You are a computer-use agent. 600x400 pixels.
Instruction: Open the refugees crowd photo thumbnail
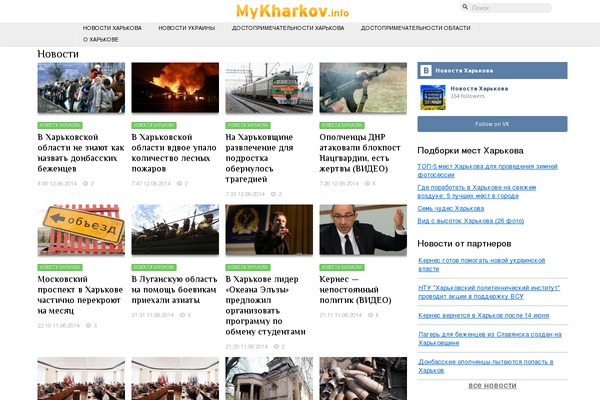81,88
